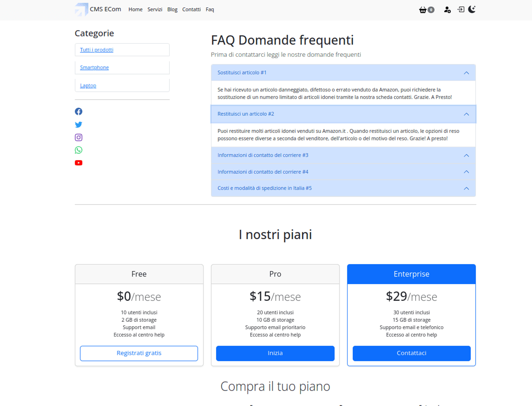Open Contatti navbar item
The image size is (532, 406).
[x=191, y=9]
